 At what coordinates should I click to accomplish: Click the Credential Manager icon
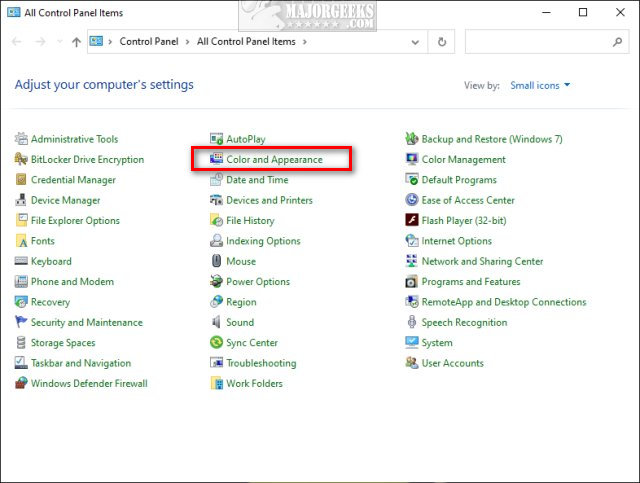tap(21, 180)
